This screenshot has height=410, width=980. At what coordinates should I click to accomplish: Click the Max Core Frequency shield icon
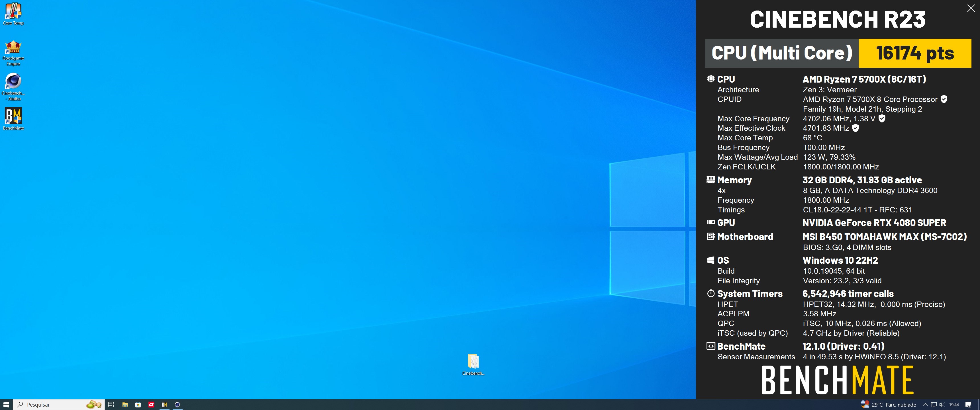click(x=882, y=118)
